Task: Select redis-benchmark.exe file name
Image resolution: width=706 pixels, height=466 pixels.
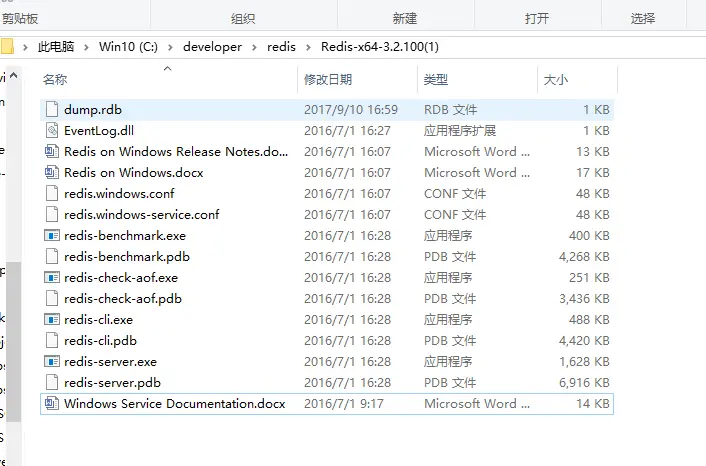Action: [x=125, y=235]
